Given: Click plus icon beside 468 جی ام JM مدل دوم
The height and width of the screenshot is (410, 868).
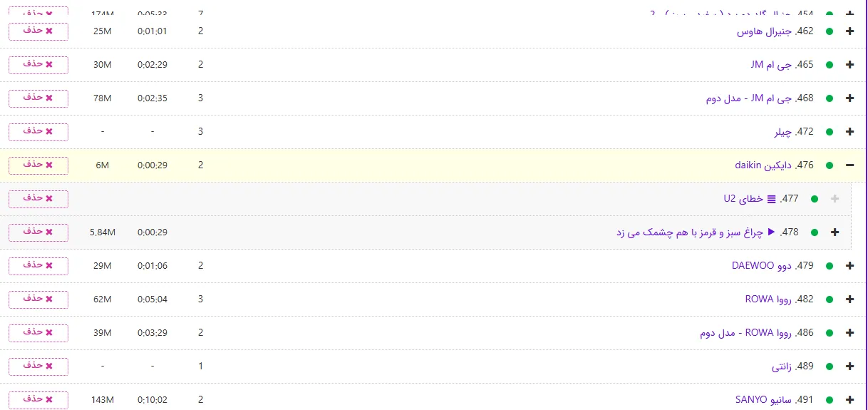Looking at the screenshot, I should pos(849,98).
